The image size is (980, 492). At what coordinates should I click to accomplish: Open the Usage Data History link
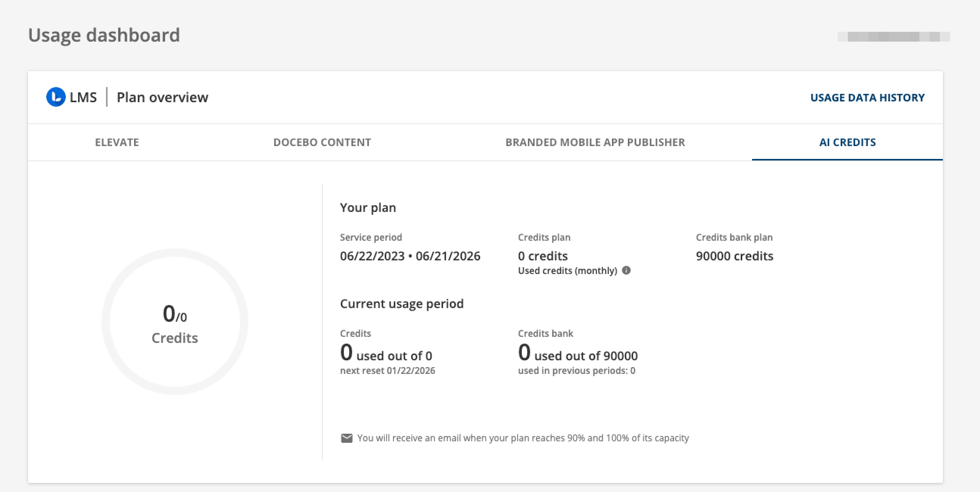coord(867,98)
